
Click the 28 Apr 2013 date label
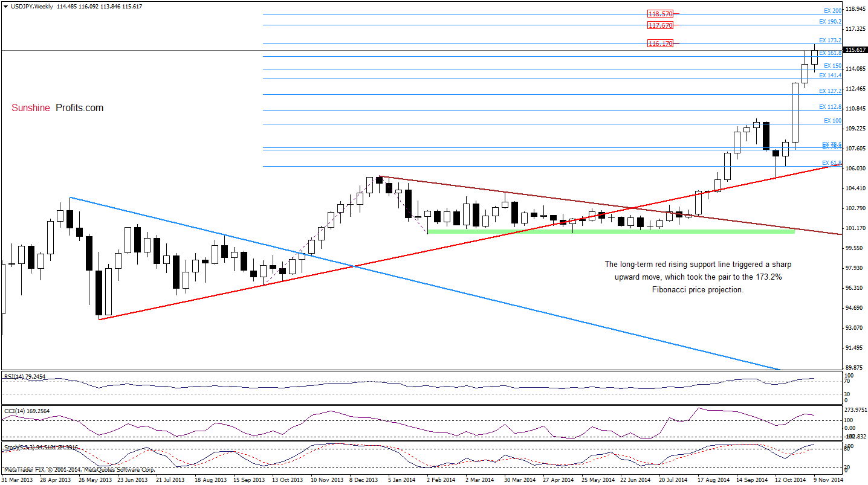[54, 480]
